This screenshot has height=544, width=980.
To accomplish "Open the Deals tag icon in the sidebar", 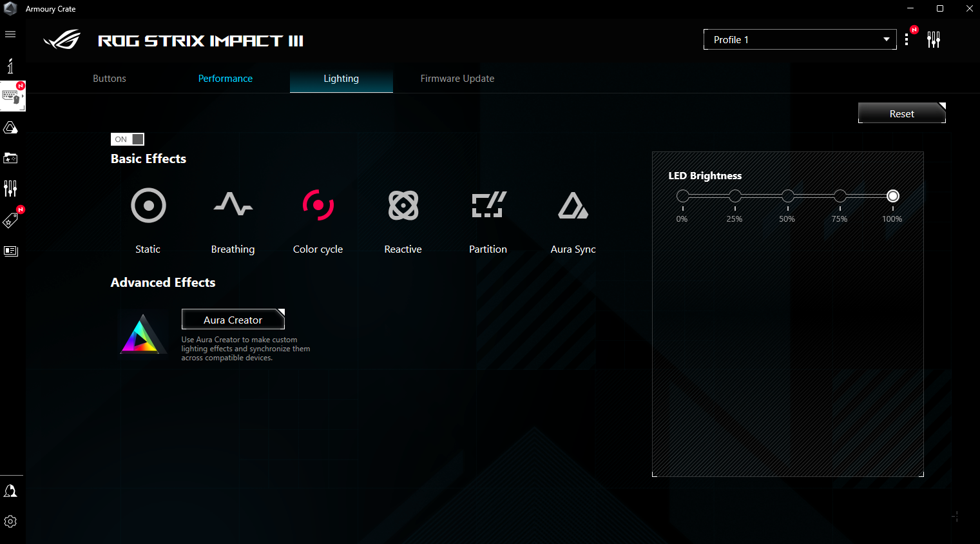I will point(10,220).
